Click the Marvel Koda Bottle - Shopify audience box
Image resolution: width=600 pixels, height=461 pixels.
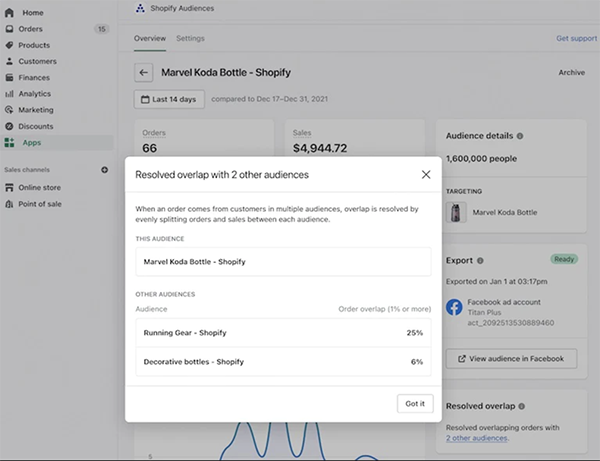coord(283,262)
